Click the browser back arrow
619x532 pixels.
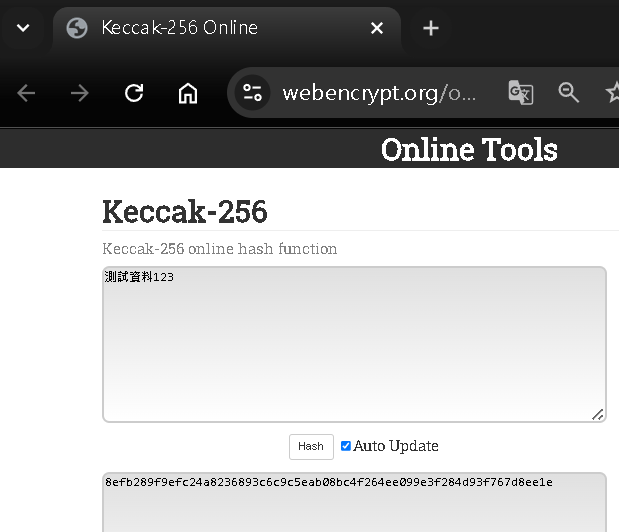[x=26, y=94]
